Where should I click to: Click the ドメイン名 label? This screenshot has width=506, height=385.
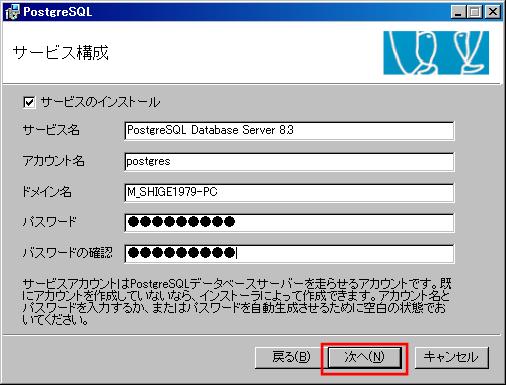(47, 192)
